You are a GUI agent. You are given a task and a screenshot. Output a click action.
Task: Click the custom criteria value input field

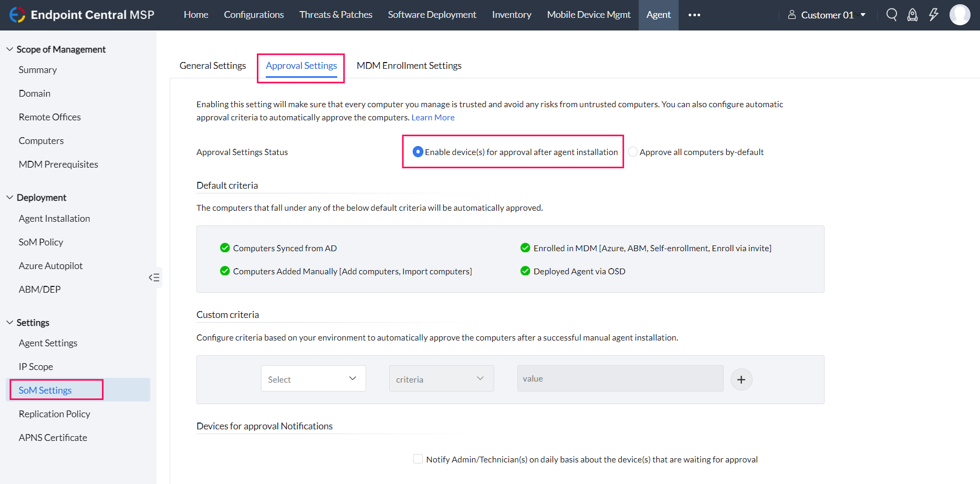[x=620, y=378]
